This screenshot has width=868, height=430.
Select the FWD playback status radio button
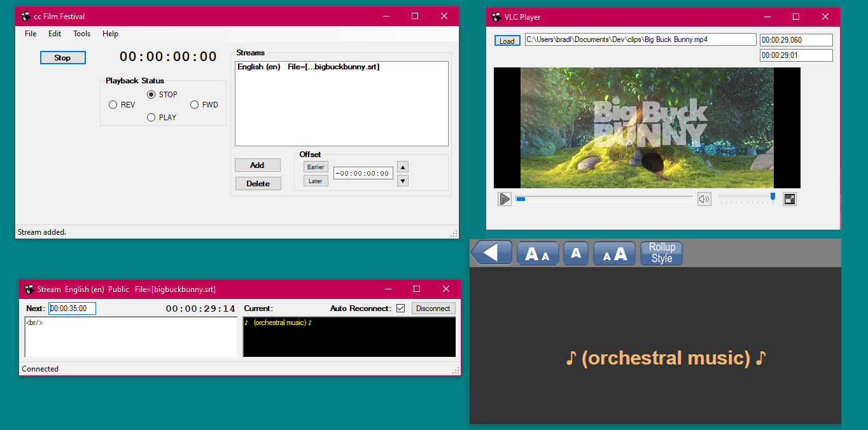(x=204, y=105)
